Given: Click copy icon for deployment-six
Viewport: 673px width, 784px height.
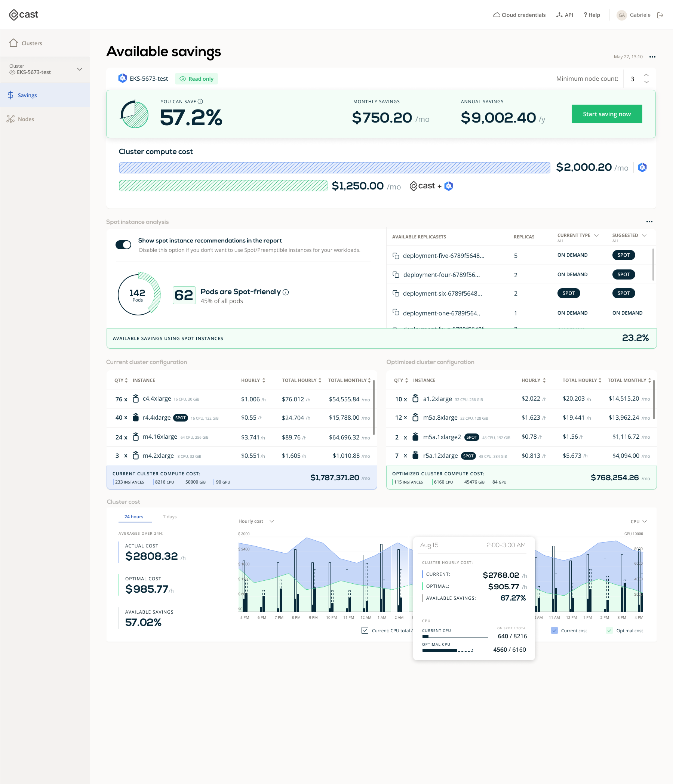Looking at the screenshot, I should 396,293.
